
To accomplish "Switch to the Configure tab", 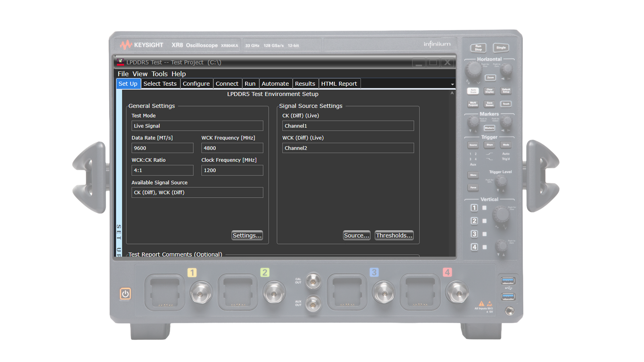I will tap(196, 84).
